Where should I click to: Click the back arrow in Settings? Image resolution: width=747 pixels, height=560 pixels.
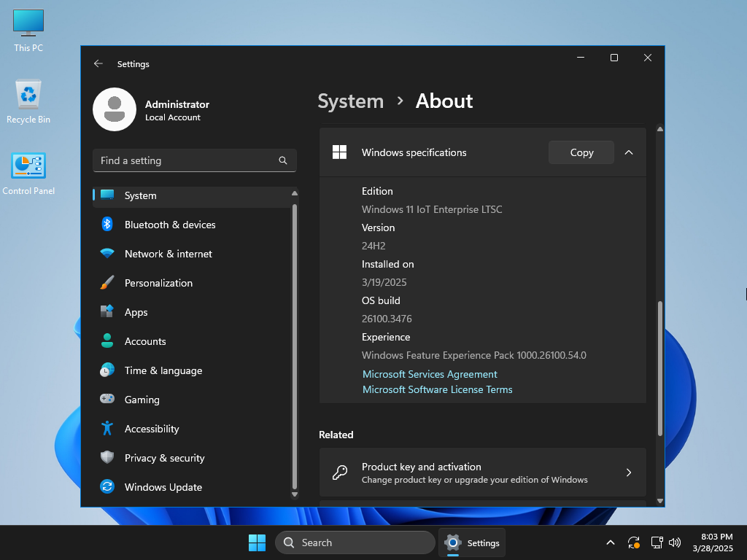tap(98, 64)
